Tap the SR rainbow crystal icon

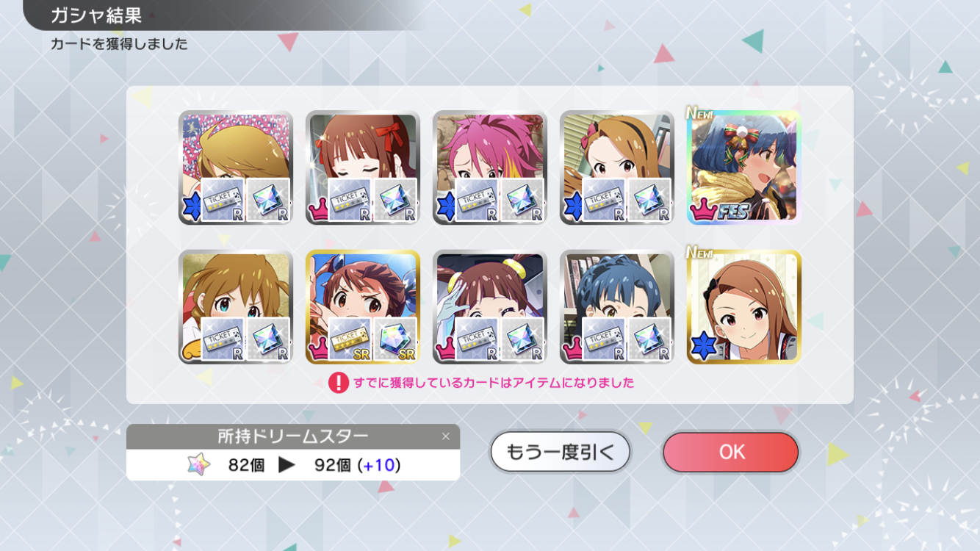click(395, 339)
